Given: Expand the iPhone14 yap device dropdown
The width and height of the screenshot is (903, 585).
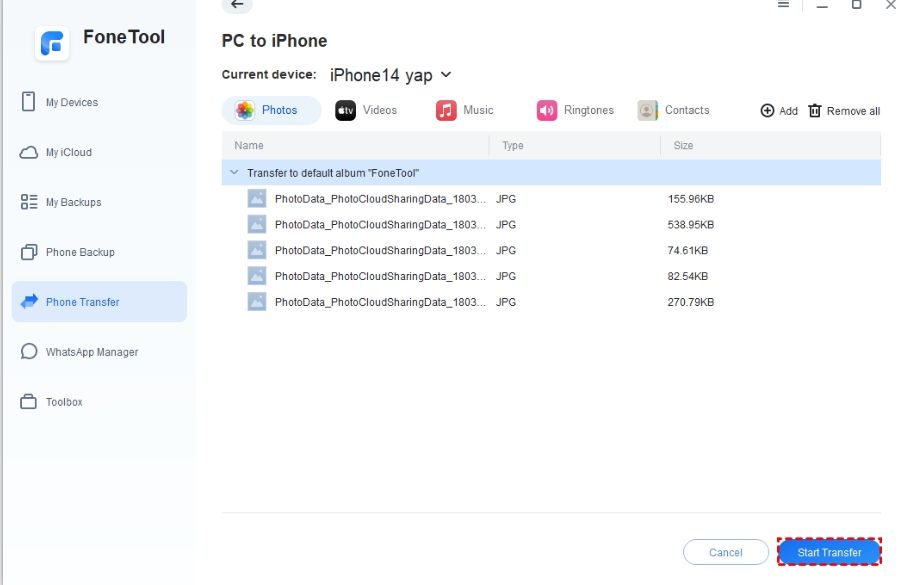Looking at the screenshot, I should pos(445,75).
